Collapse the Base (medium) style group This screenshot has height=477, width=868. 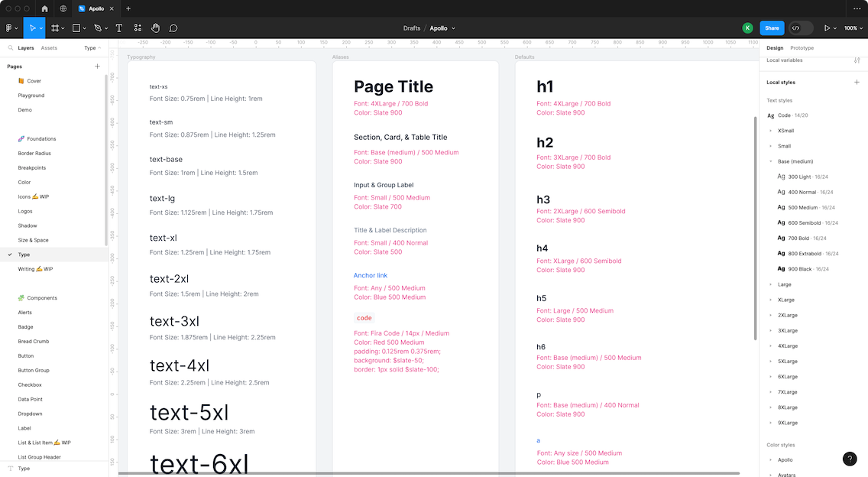pos(770,161)
